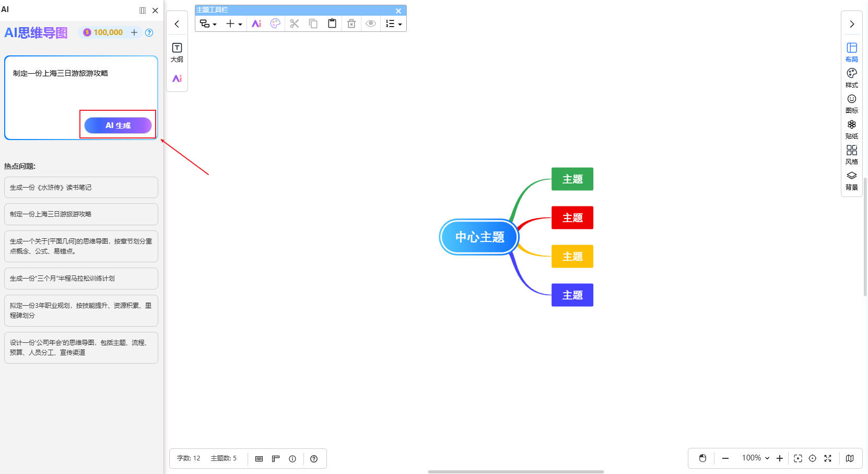Expand the numbered list dropdown
The width and height of the screenshot is (868, 474).
point(393,24)
